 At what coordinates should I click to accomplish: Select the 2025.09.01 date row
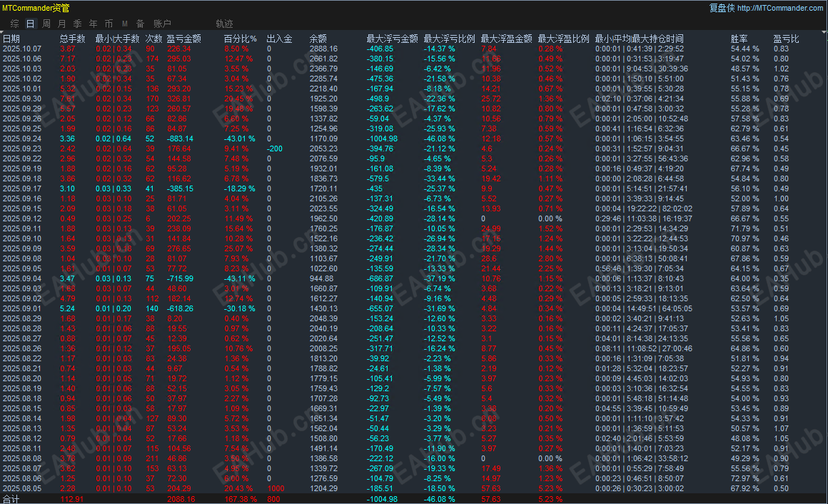click(21, 308)
